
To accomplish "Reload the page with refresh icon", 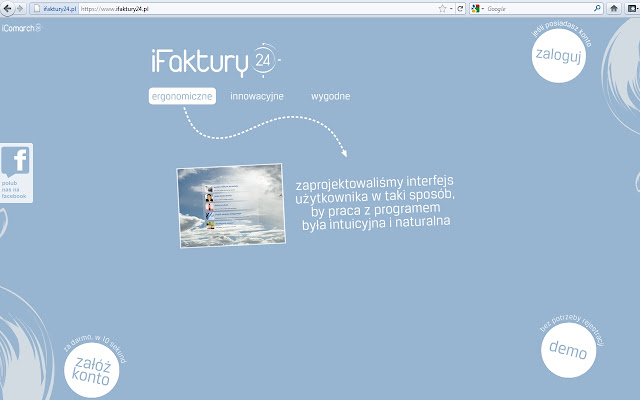I will (460, 9).
